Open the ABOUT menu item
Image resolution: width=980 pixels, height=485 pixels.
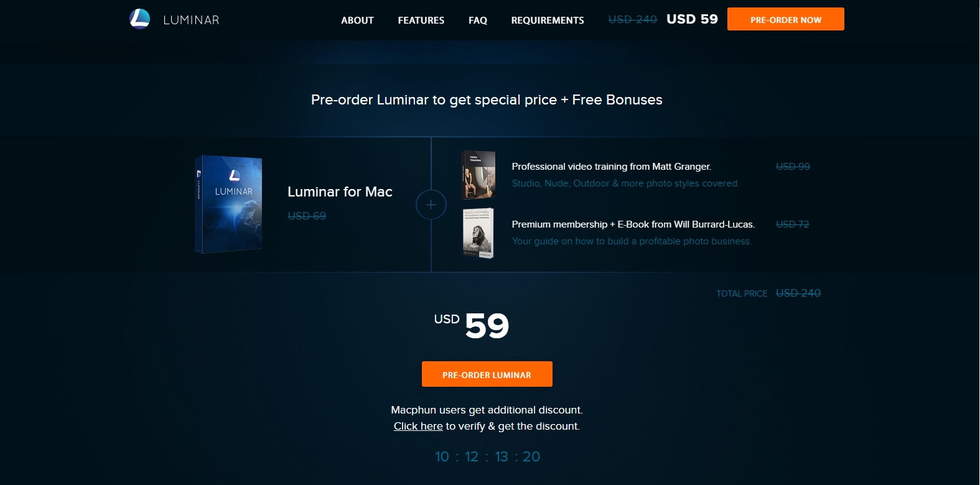(357, 20)
